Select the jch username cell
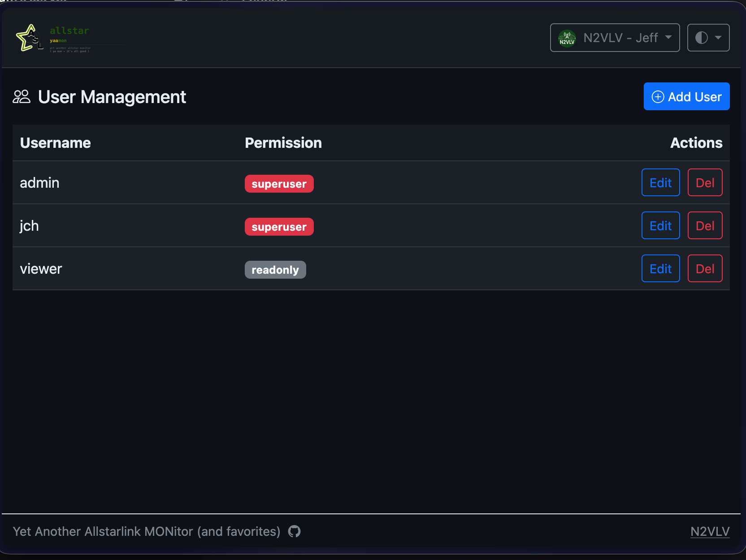 125,226
